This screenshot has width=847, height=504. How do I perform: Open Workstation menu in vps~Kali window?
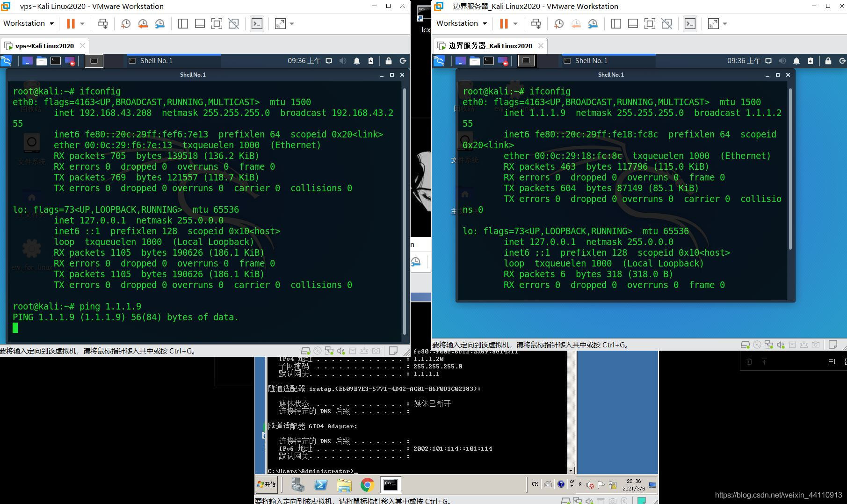click(x=28, y=23)
